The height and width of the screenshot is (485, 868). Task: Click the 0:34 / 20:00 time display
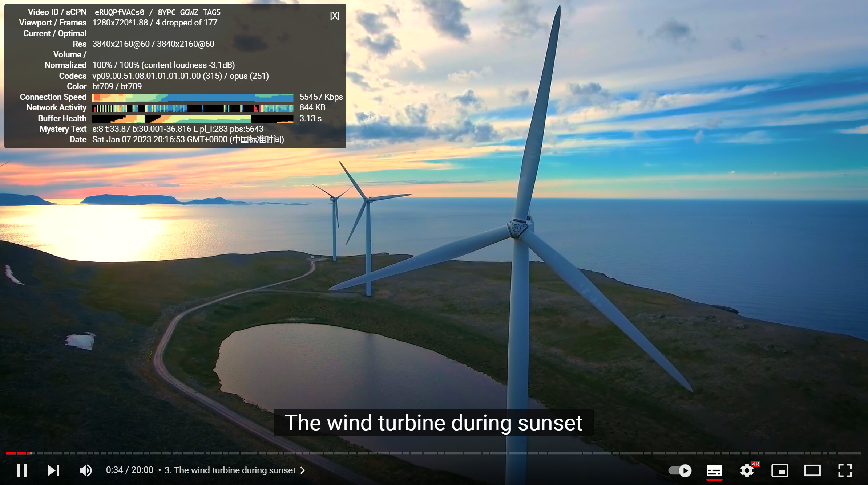click(129, 470)
